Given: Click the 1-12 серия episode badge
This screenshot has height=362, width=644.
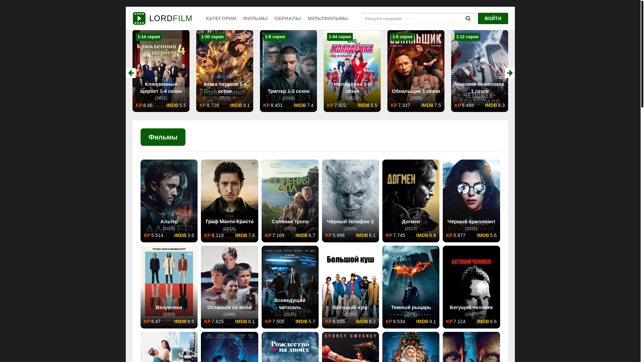Looking at the screenshot, I should tap(467, 37).
